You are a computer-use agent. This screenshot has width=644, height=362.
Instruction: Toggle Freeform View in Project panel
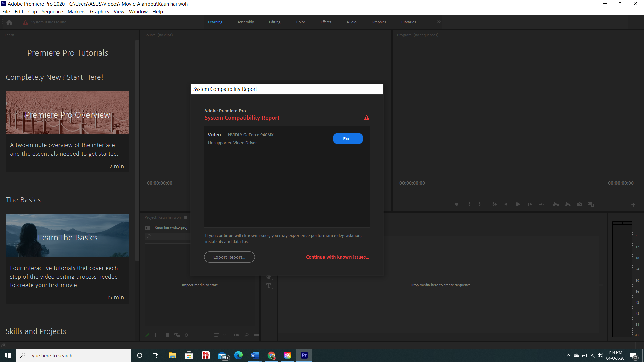pos(177,335)
